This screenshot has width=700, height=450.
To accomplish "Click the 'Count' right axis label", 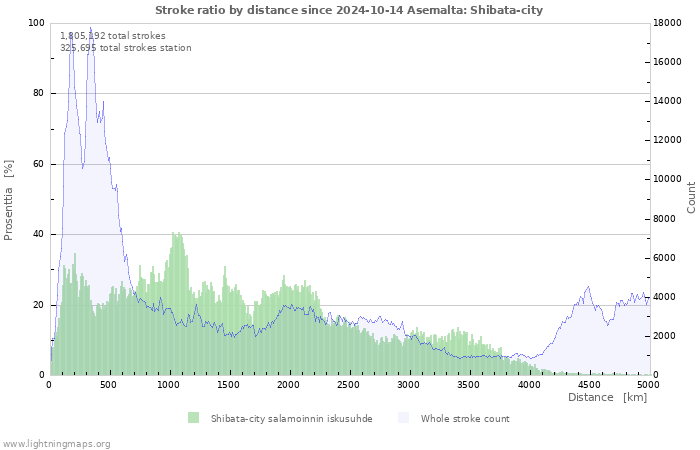I will click(x=691, y=197).
